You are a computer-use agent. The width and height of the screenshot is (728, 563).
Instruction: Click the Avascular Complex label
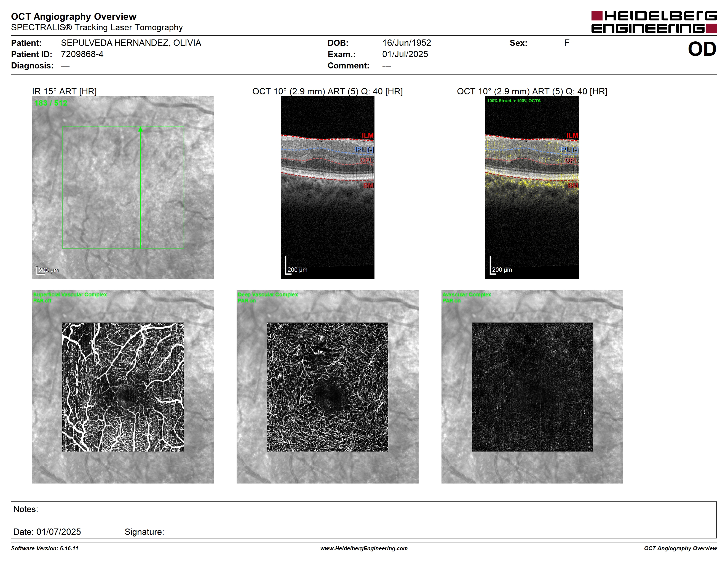[x=467, y=294]
